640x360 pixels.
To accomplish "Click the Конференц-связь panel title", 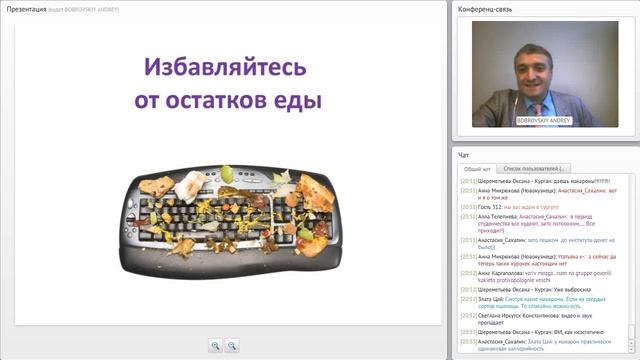I will click(x=484, y=9).
